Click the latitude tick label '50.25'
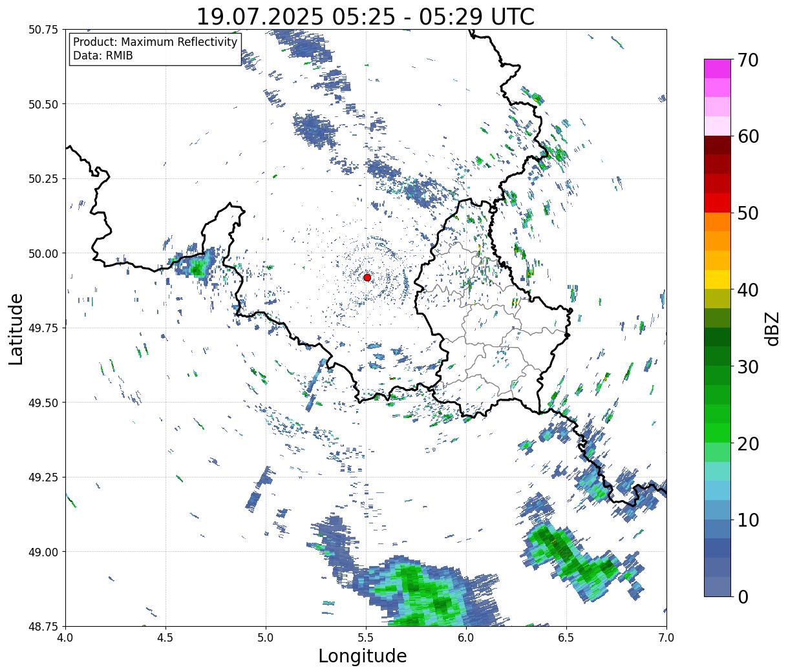 point(43,179)
